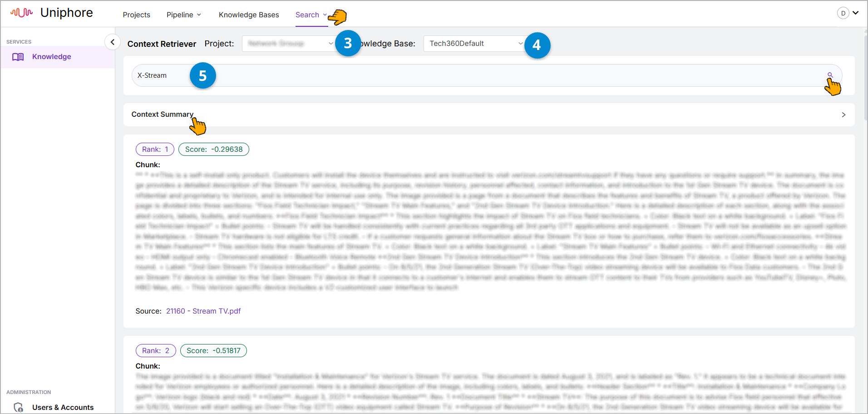Screen dimensions: 868x414
Task: Open source link 21160 - Stream TV.pdf
Action: [203, 311]
